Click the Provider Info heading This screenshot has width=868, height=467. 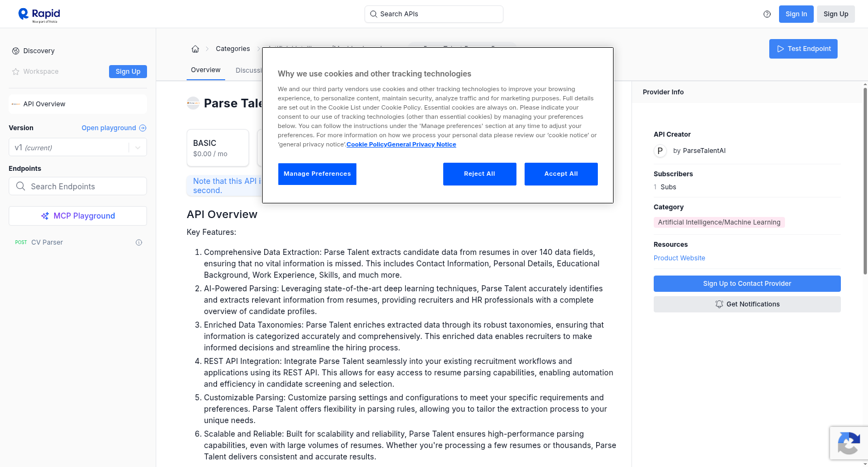tap(663, 92)
